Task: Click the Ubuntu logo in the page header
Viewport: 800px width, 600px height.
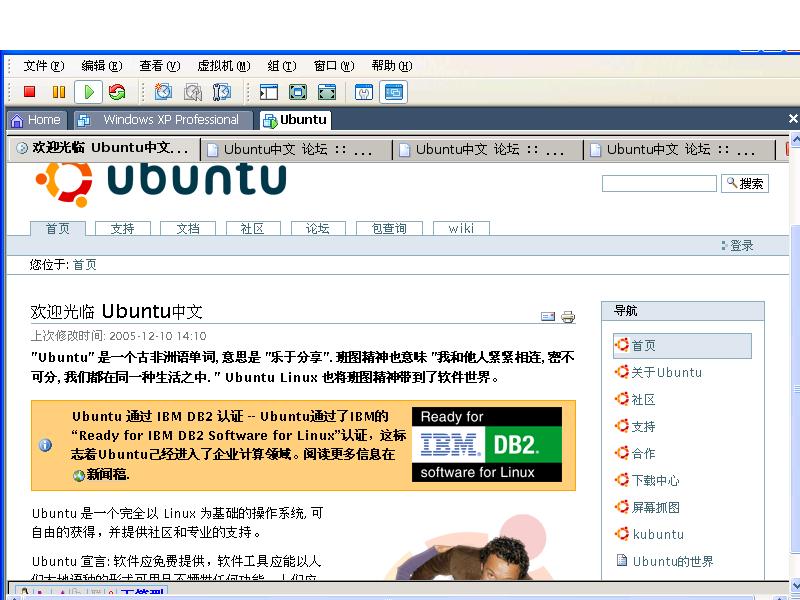Action: pos(161,184)
